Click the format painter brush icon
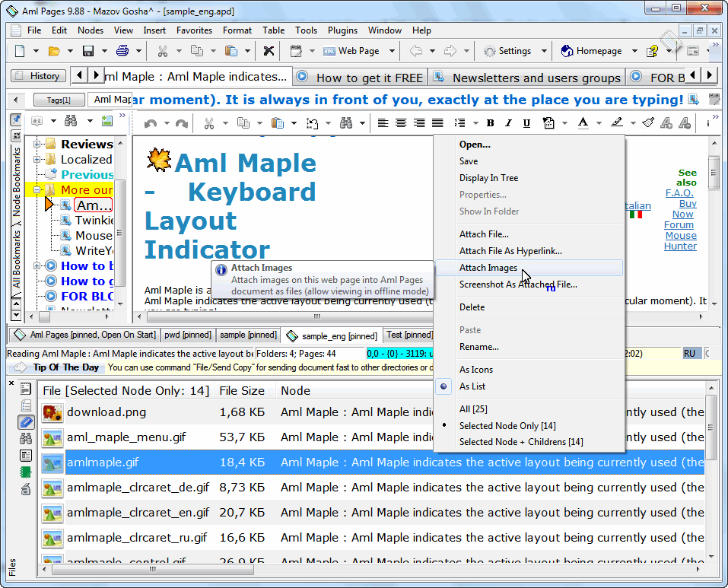This screenshot has height=588, width=728. coord(648,123)
